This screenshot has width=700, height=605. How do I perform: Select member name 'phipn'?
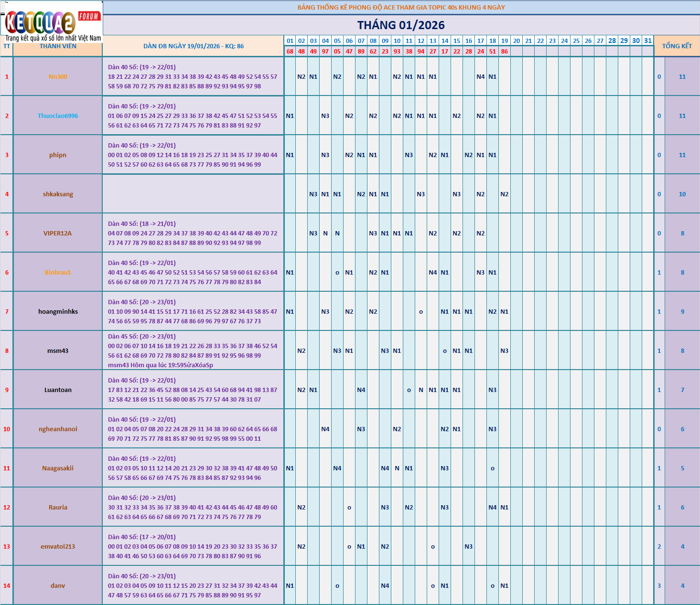[x=58, y=155]
